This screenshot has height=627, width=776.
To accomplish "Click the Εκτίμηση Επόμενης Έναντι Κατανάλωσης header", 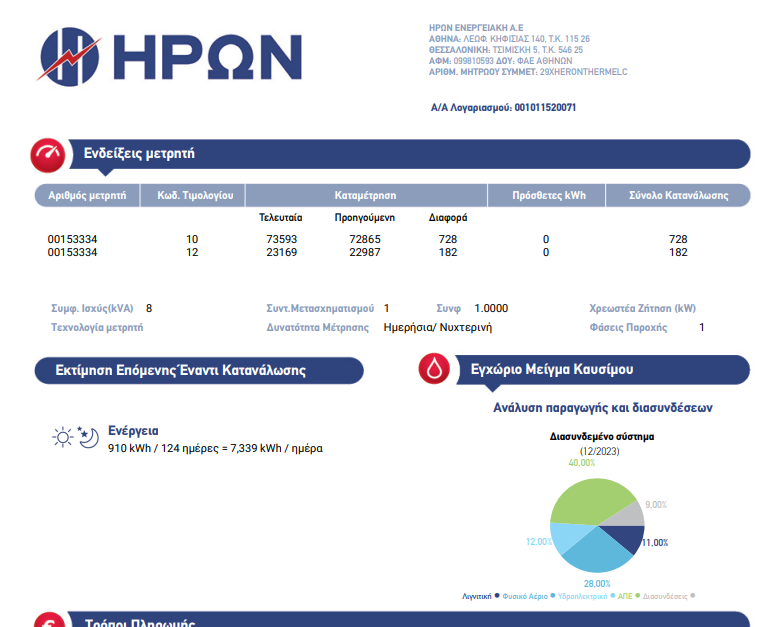I will click(x=199, y=370).
